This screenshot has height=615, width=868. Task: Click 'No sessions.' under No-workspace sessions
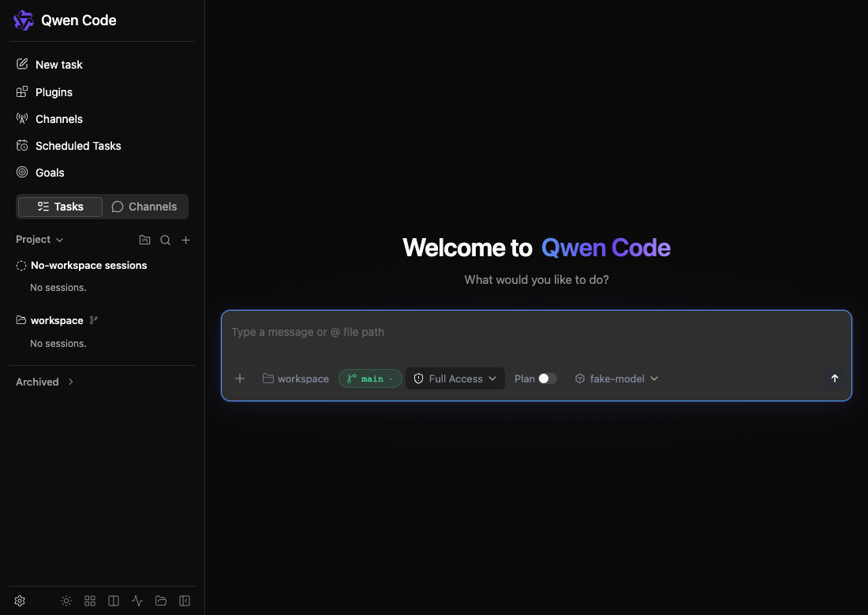click(58, 288)
